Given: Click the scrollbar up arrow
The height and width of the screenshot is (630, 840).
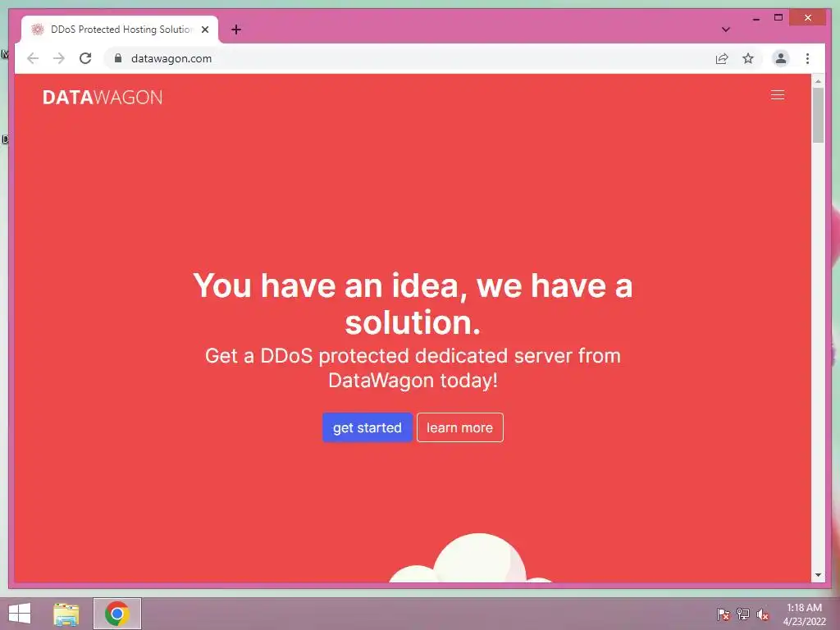Looking at the screenshot, I should click(x=818, y=81).
